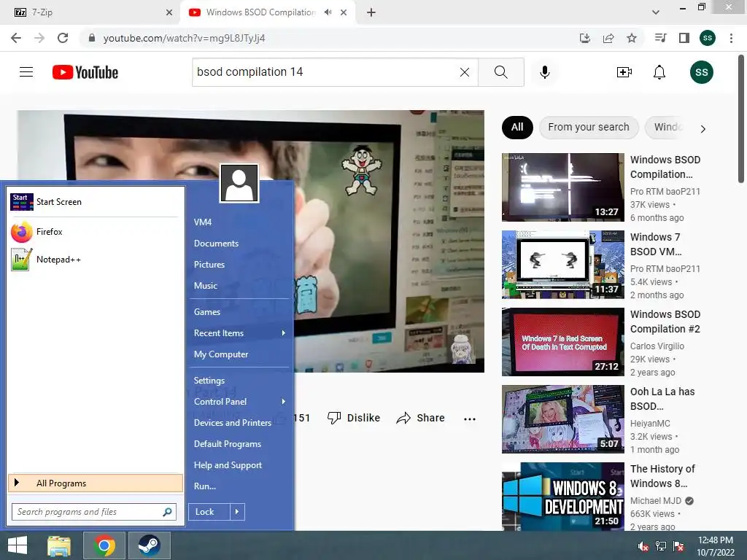Click the YouTube logo

[85, 72]
